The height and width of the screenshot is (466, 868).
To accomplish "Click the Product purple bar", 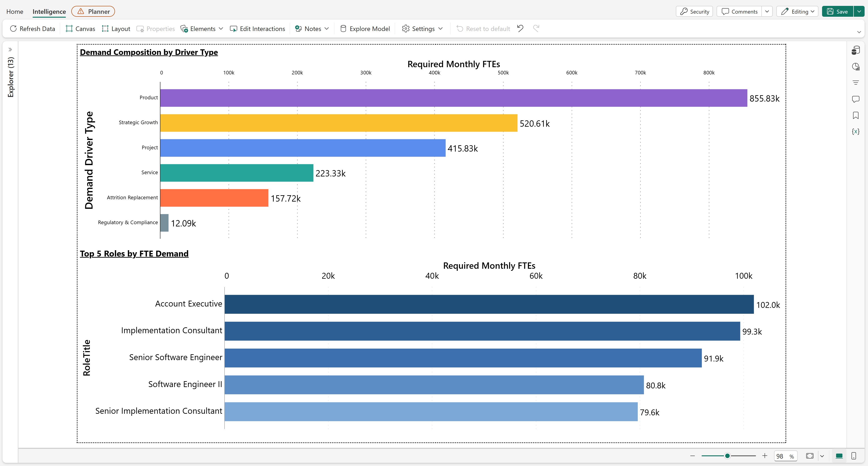I will point(454,98).
